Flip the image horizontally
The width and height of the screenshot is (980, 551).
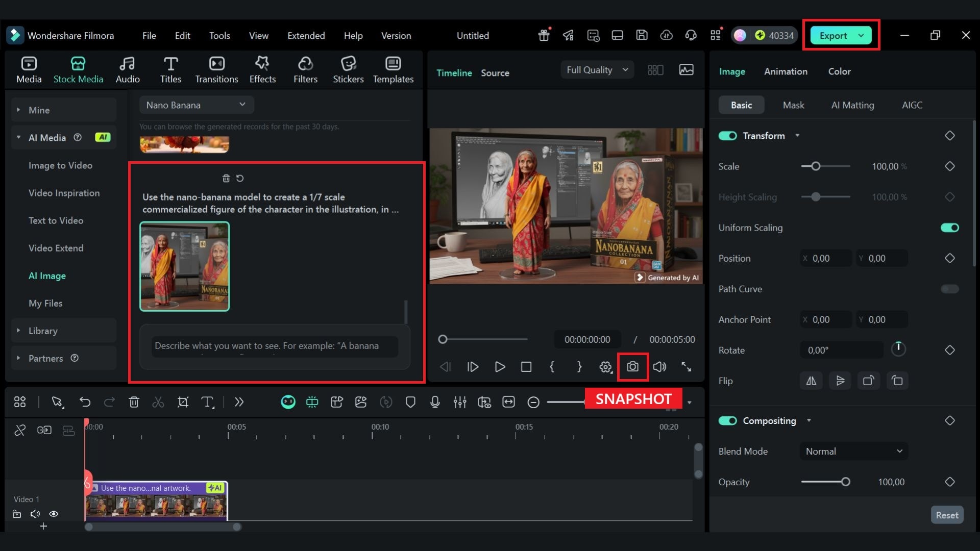811,381
